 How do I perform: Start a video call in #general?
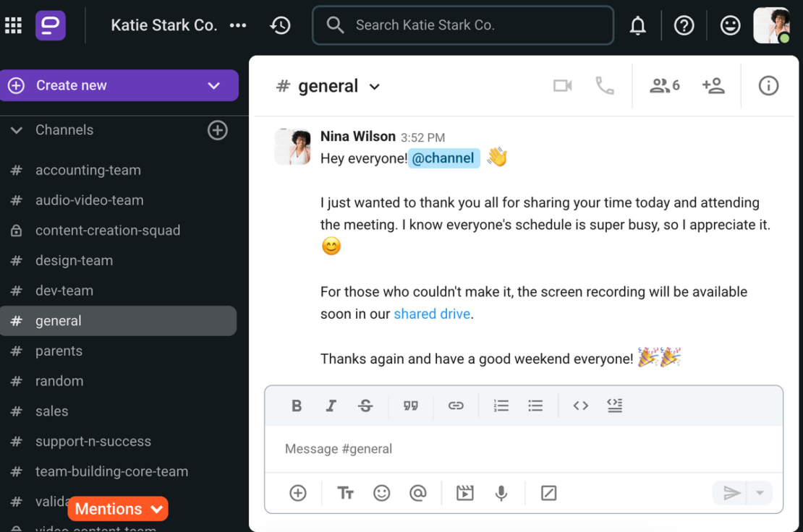562,86
